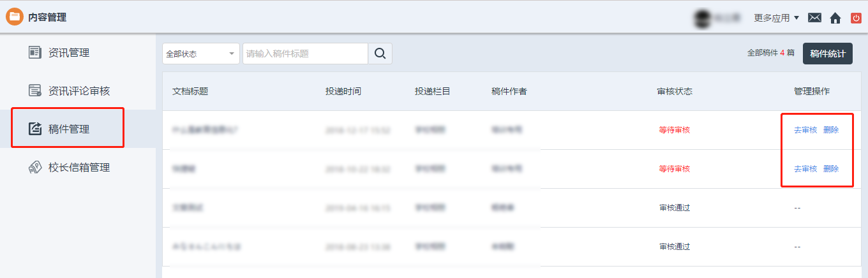Expand the 更多应用 dropdown menu

tap(776, 18)
